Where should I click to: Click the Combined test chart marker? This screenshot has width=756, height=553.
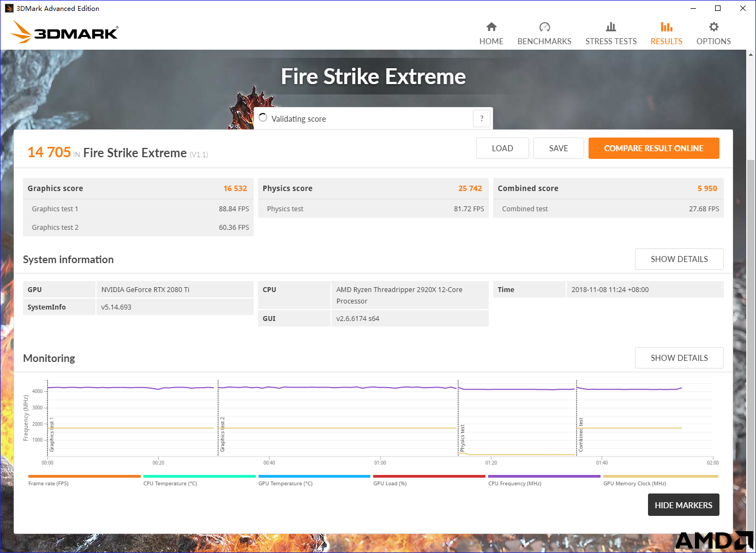tap(581, 435)
